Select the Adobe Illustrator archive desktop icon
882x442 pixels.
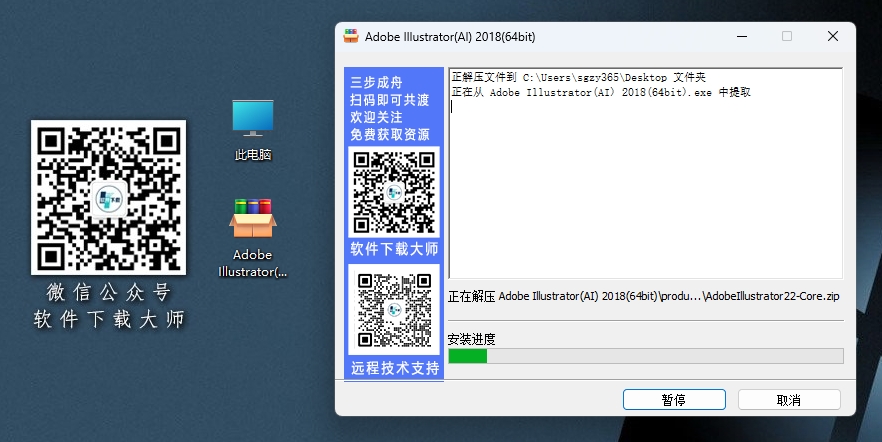coord(253,238)
